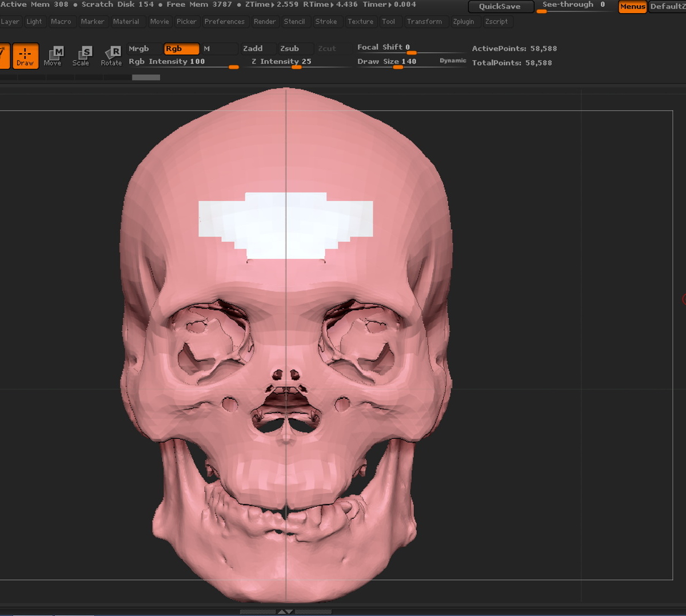Open the Light menu
The image size is (686, 616).
[x=34, y=22]
